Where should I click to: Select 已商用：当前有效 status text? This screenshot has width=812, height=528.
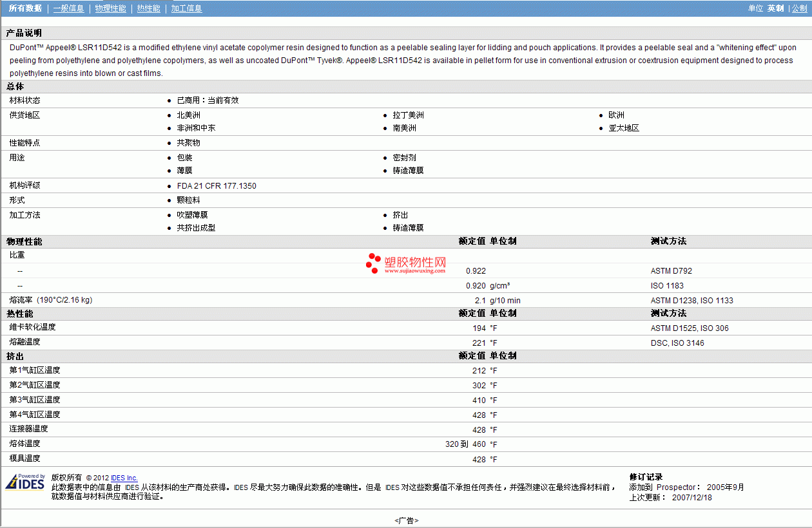tap(208, 100)
